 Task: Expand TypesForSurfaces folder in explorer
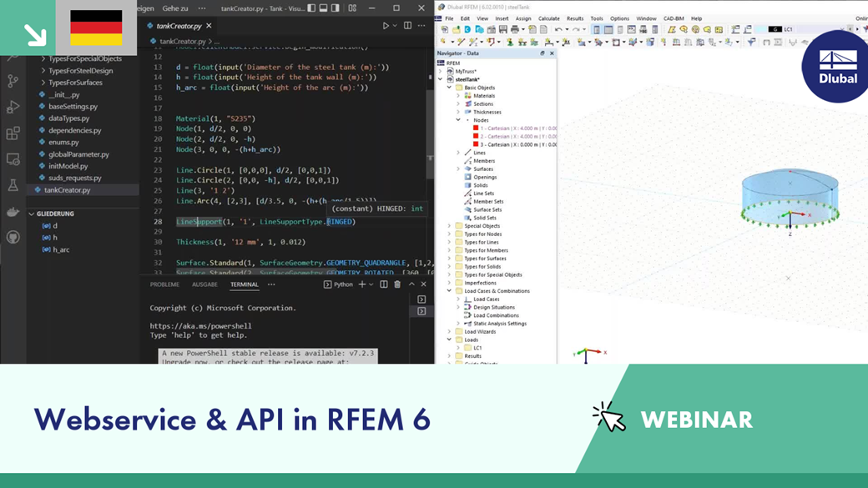pos(43,83)
